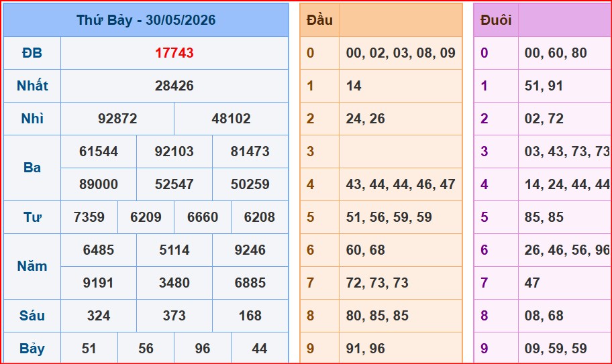Click second prize number 48102

pos(231,119)
